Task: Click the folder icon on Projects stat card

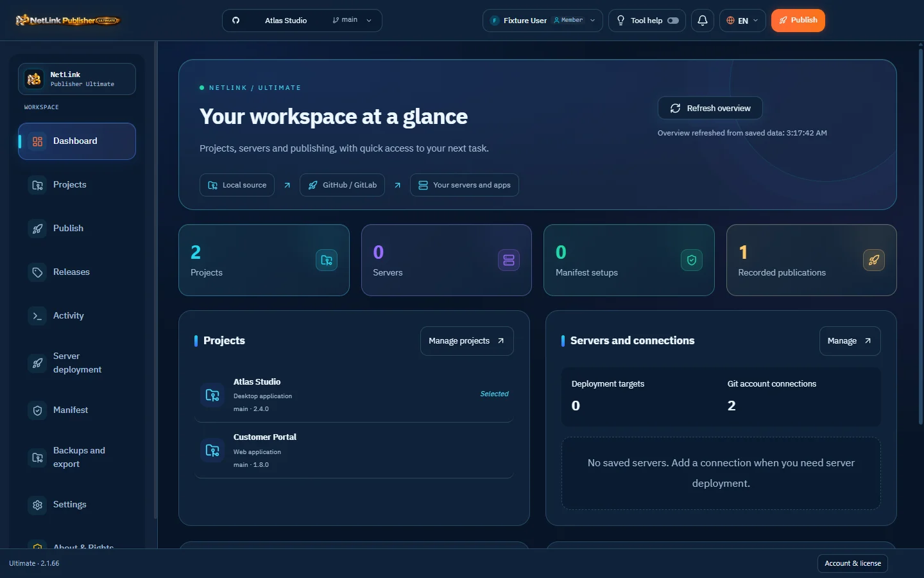Action: pyautogui.click(x=327, y=260)
